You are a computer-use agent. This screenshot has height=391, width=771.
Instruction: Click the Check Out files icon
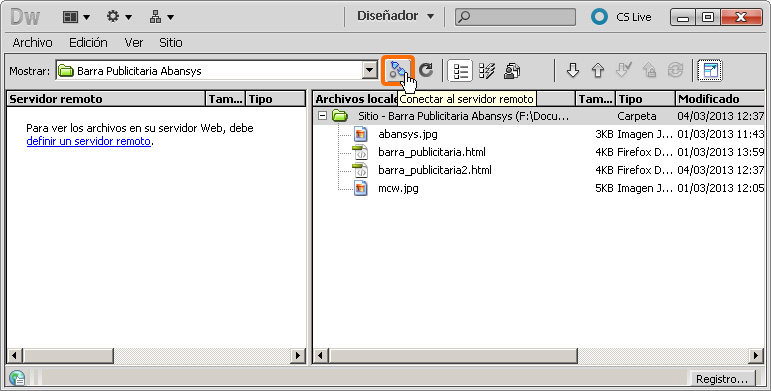(x=623, y=71)
